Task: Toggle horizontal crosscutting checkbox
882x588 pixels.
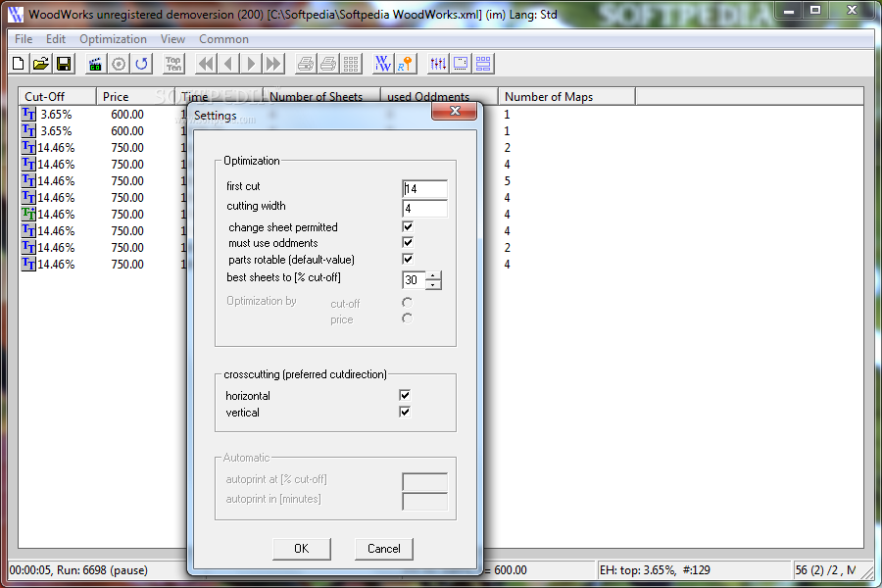Action: [x=405, y=395]
